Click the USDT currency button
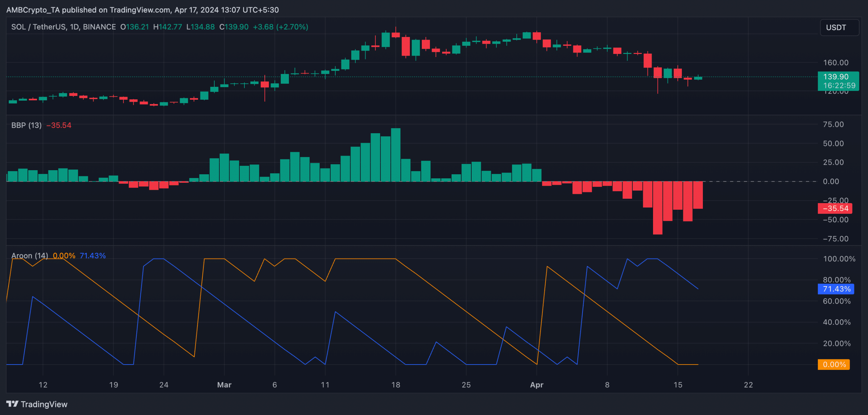 click(x=839, y=27)
